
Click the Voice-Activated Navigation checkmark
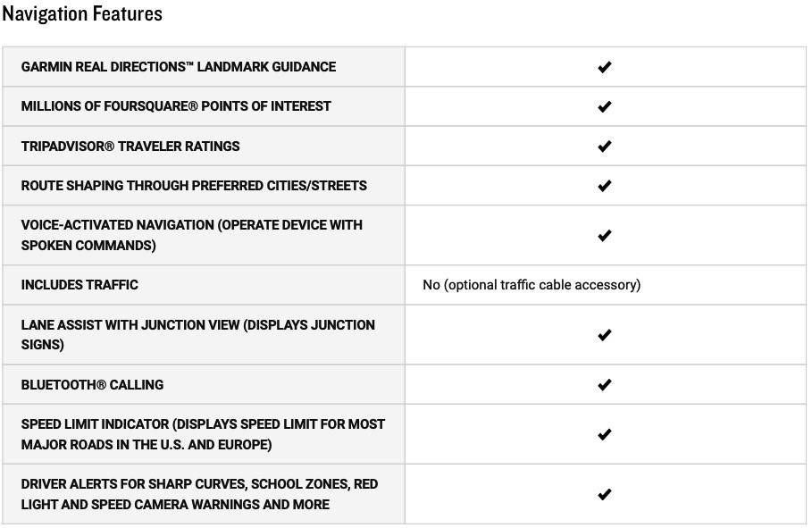tap(605, 235)
